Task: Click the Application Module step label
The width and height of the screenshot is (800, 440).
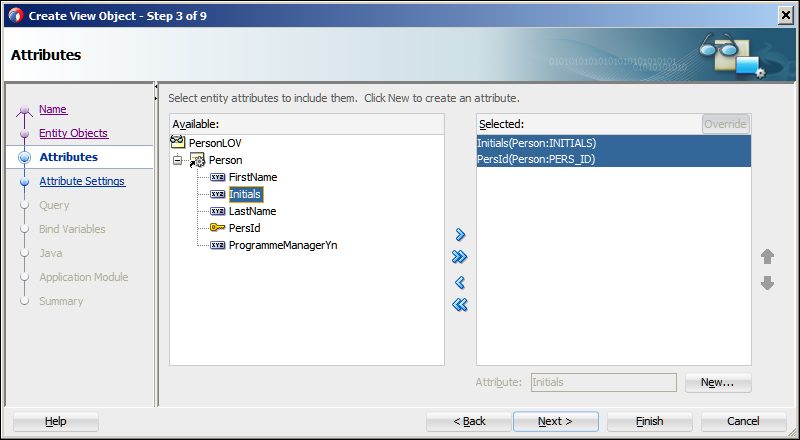Action: (x=84, y=277)
